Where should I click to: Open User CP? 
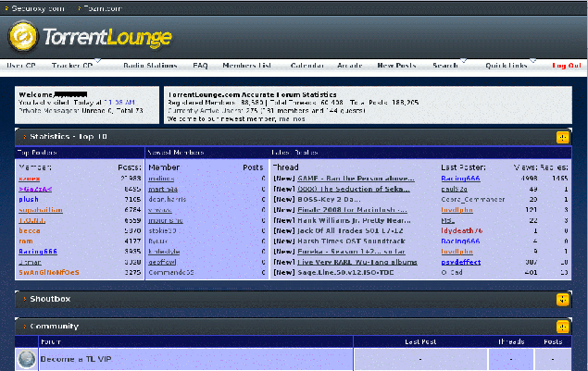[21, 66]
